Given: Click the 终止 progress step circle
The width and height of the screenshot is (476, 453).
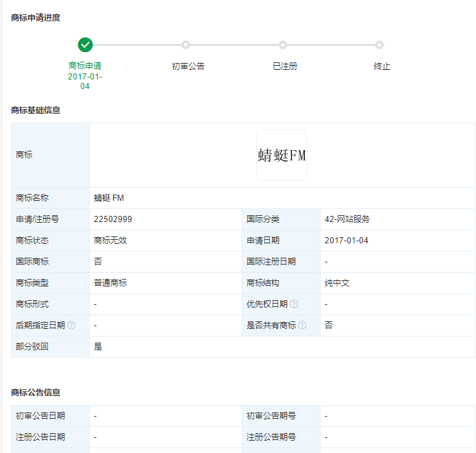Looking at the screenshot, I should tap(379, 45).
